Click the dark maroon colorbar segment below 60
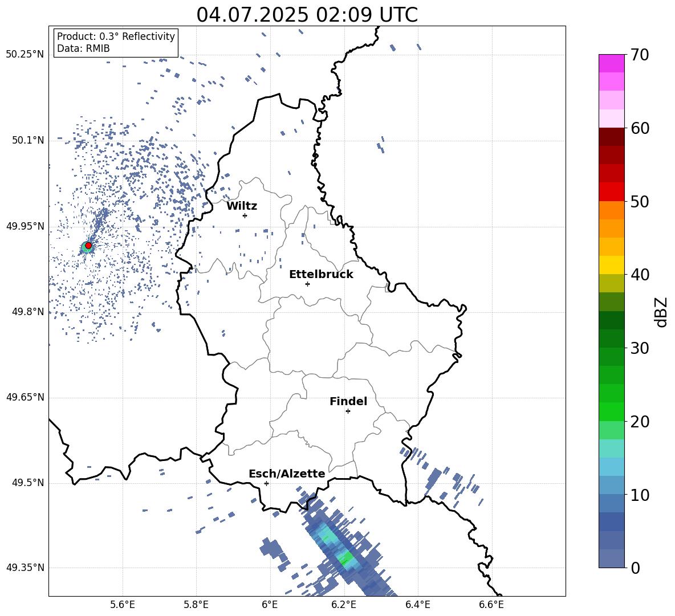The width and height of the screenshot is (675, 616). coord(611,137)
